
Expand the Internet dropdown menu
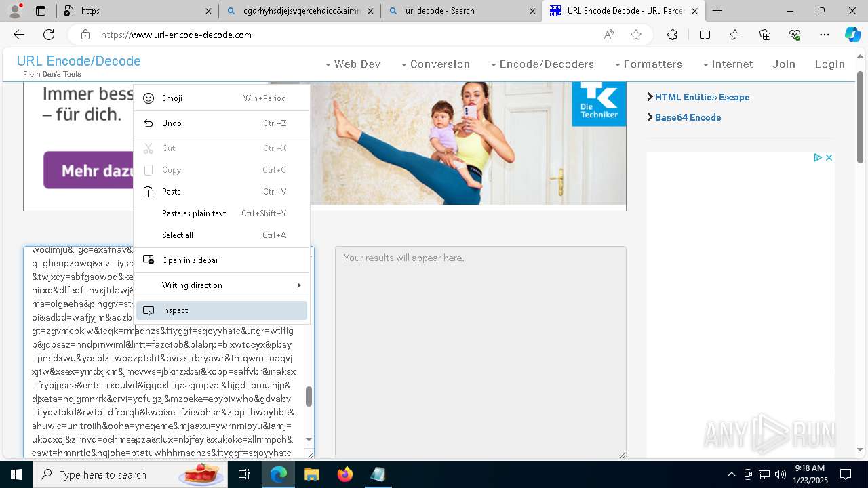(728, 64)
